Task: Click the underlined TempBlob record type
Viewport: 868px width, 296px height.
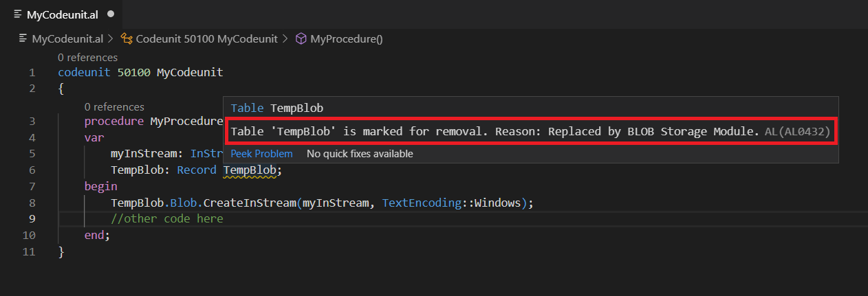Action: point(250,170)
